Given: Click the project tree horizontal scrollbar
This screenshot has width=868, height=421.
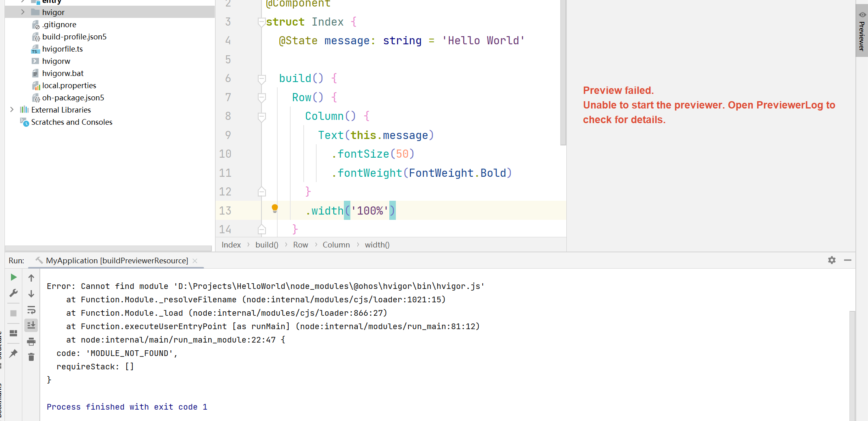Looking at the screenshot, I should 108,248.
